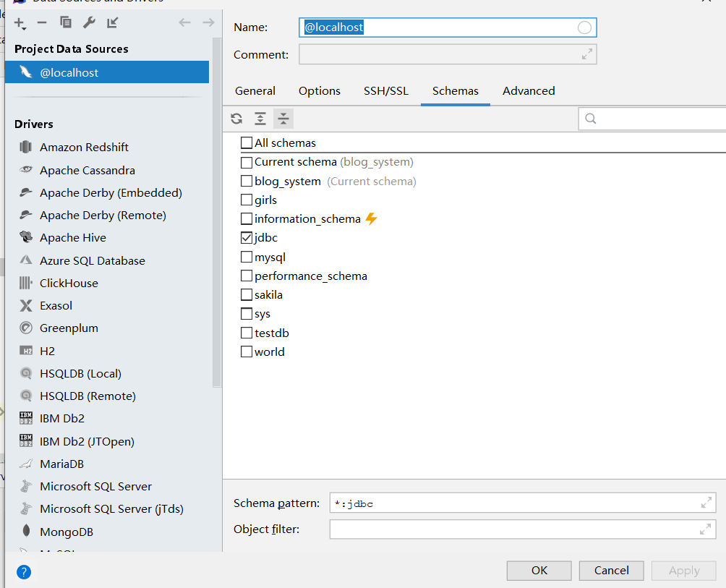Open the Options tab
This screenshot has width=726, height=588.
[320, 90]
